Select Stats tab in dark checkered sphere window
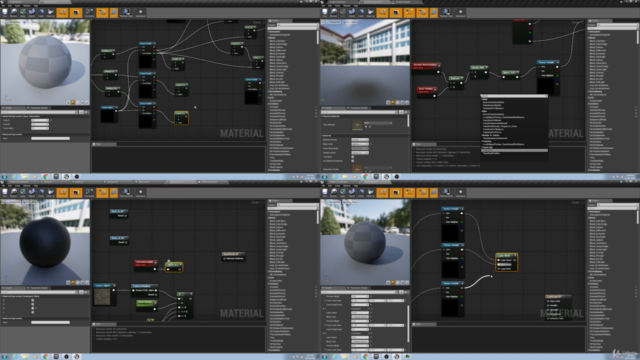Screen dimensions: 640x360 click(x=424, y=324)
